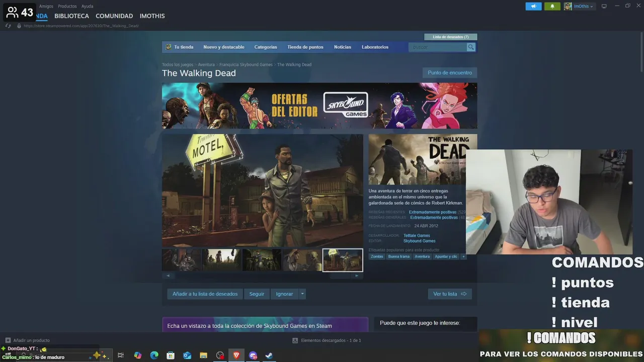Select the highlighted motel screenshot thumbnail
Viewport: 644px width, 362px height.
(x=343, y=260)
